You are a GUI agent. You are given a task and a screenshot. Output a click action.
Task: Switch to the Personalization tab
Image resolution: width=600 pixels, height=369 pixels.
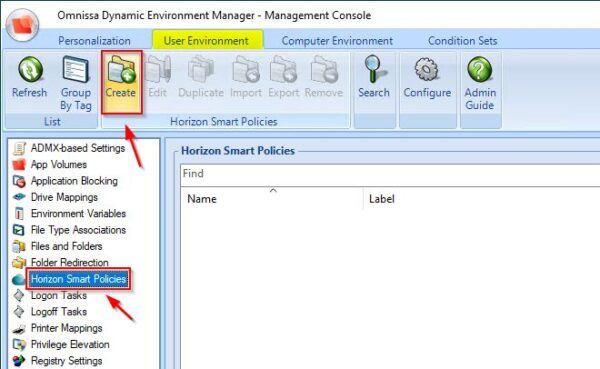point(94,41)
